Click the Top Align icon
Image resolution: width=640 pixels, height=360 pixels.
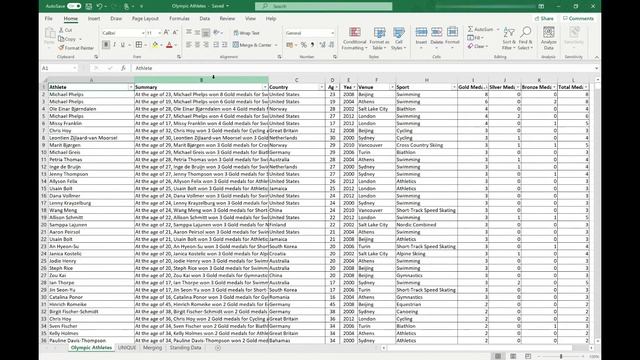point(189,33)
